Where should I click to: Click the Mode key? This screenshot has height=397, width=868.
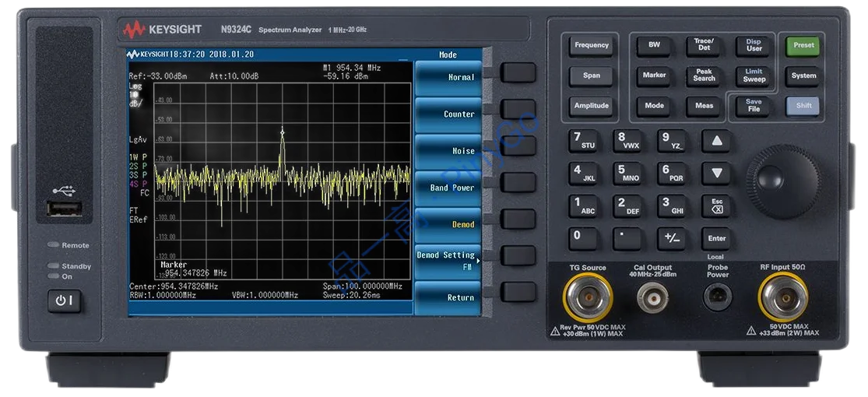[654, 106]
